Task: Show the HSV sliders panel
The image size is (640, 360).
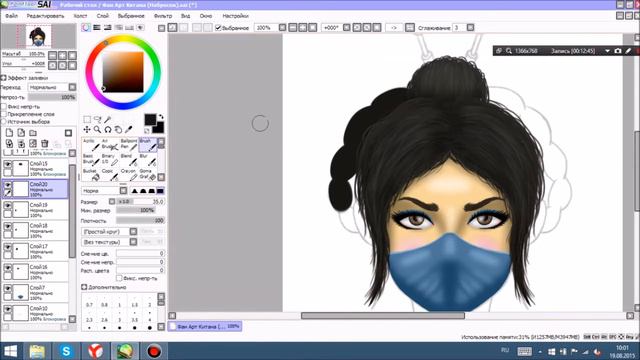Action: (107, 27)
